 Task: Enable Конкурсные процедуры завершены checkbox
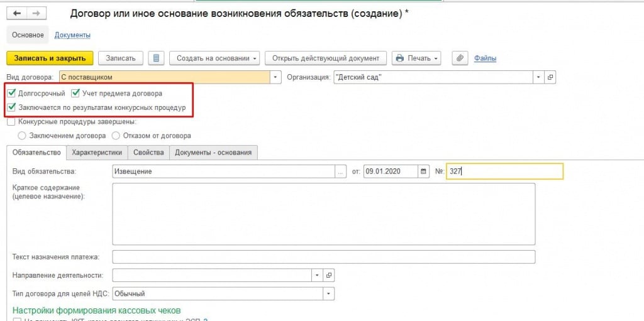point(11,122)
